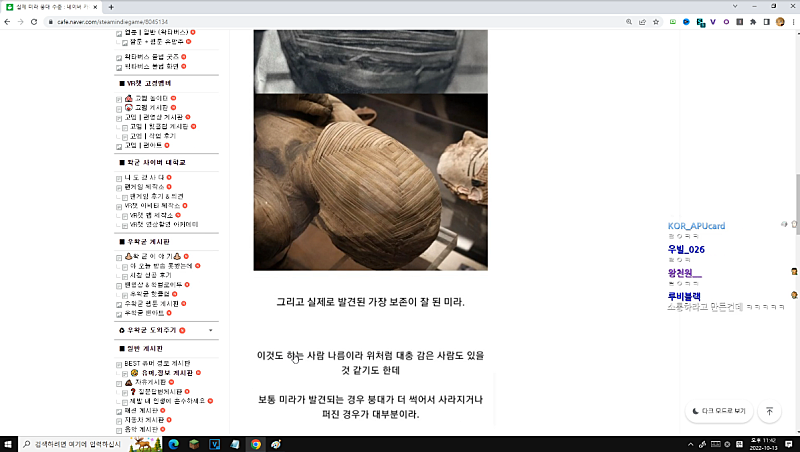
Task: Switch to Chrome on the taskbar
Action: (256, 444)
